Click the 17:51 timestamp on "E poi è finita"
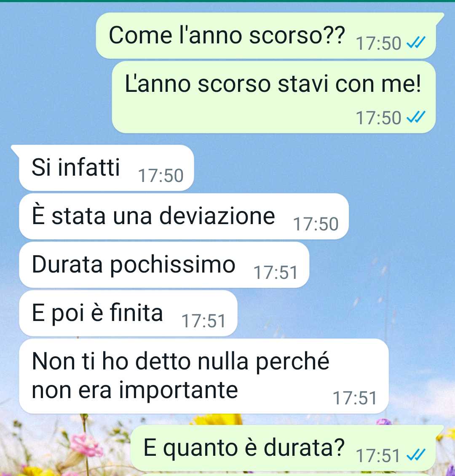Image resolution: width=455 pixels, height=476 pixels. (203, 321)
